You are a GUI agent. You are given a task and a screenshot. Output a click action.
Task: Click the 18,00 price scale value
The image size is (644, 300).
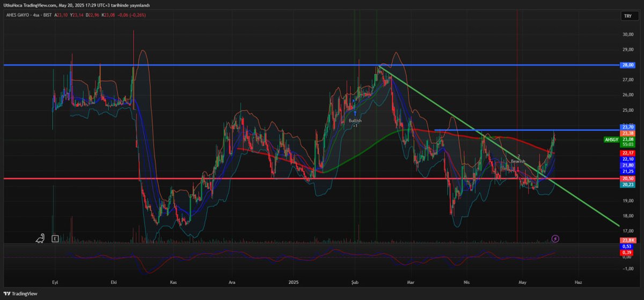(x=628, y=216)
